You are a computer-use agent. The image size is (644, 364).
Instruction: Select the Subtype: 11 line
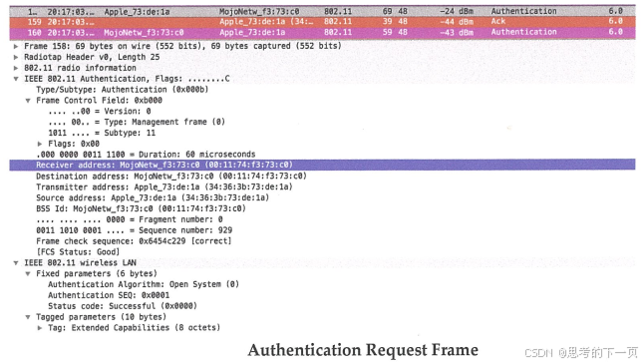pyautogui.click(x=102, y=133)
